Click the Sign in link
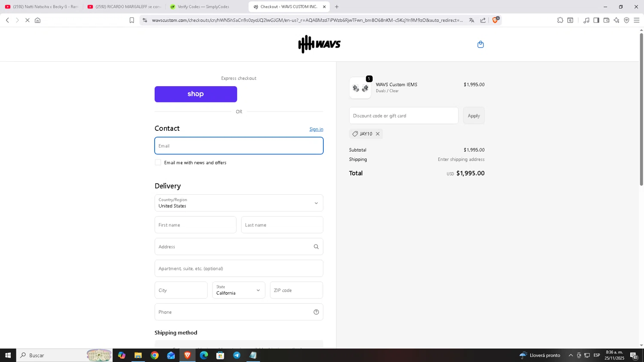Image resolution: width=644 pixels, height=362 pixels. (x=316, y=129)
